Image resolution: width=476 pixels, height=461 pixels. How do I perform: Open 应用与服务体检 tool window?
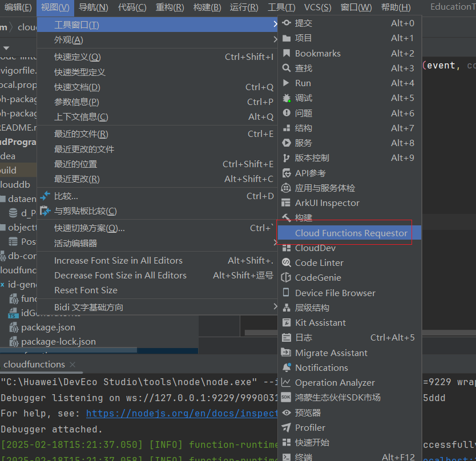(349, 188)
